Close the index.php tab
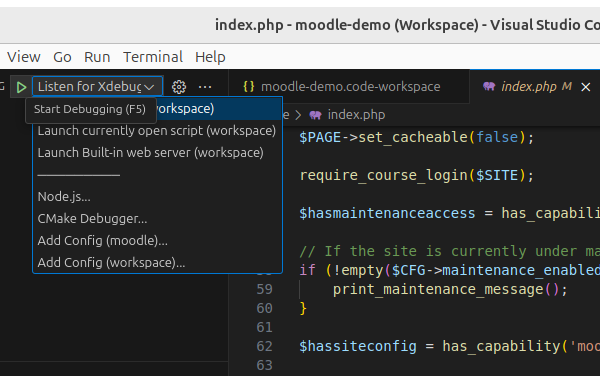 click(585, 87)
